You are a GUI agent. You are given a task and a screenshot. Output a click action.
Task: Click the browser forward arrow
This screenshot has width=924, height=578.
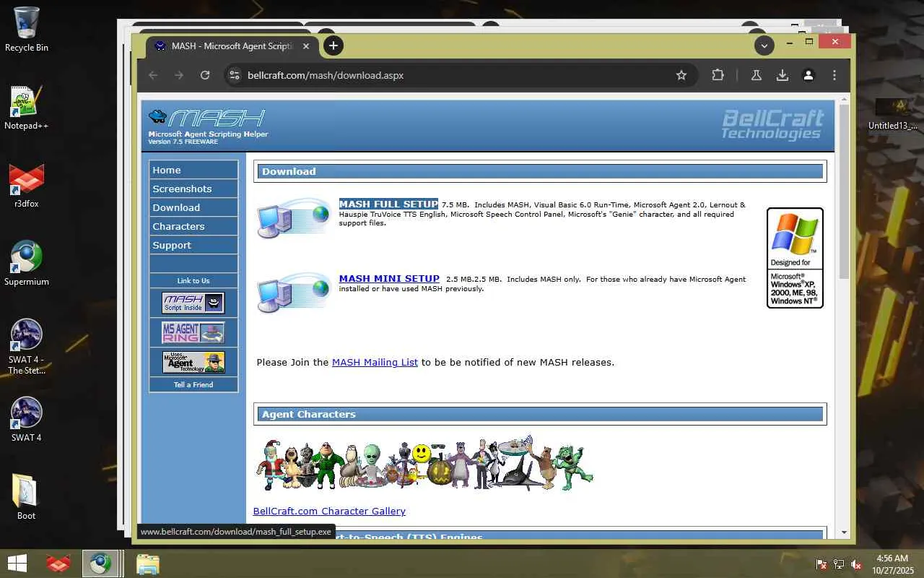[x=179, y=75]
